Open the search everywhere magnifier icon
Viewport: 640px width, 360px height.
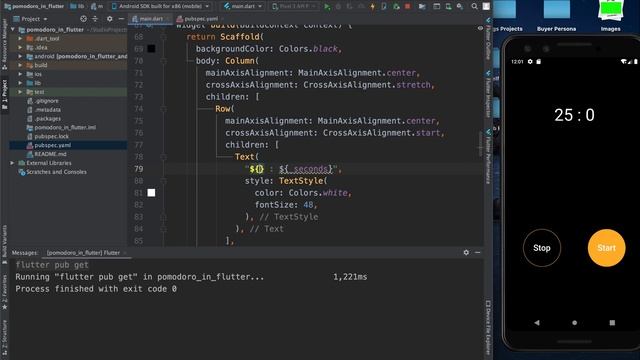pos(474,7)
